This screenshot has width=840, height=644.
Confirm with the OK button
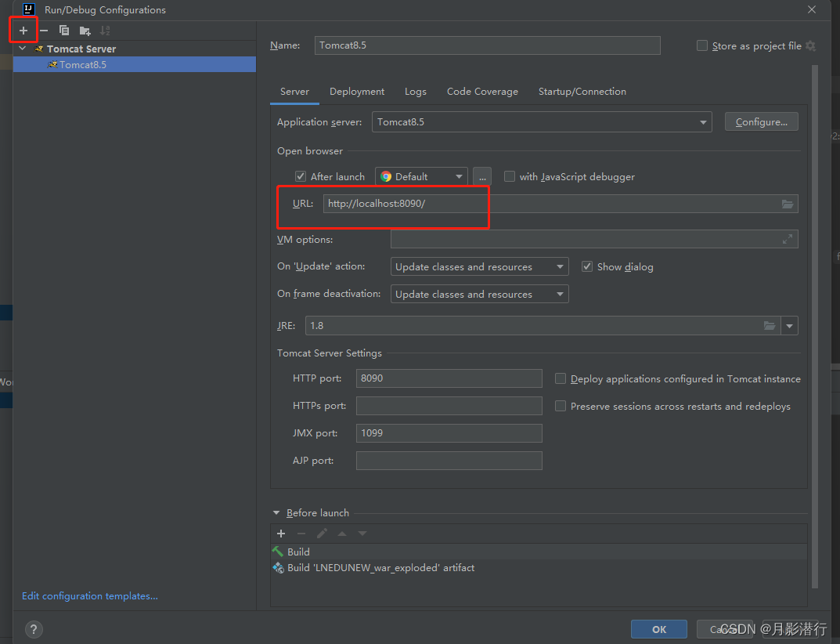(x=659, y=629)
